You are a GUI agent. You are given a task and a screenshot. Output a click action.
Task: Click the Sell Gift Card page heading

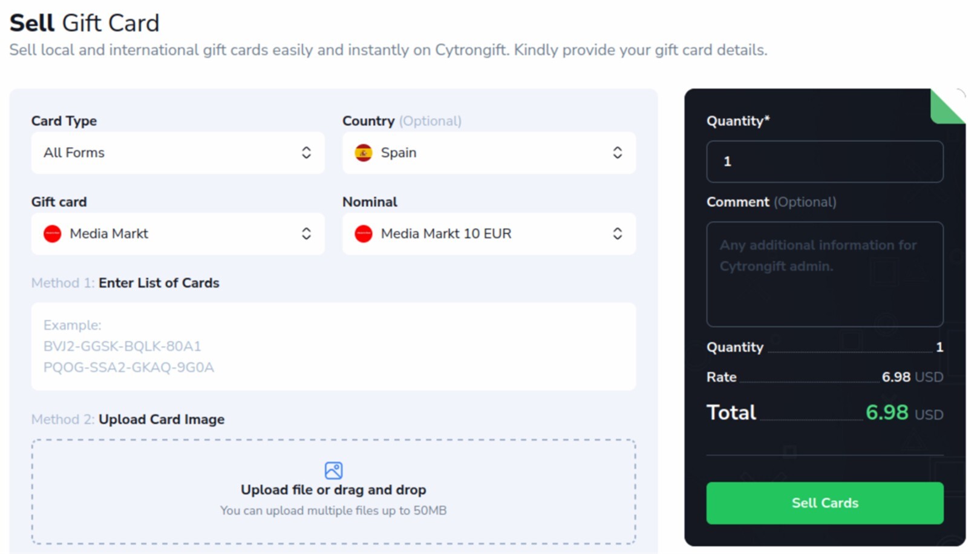pyautogui.click(x=84, y=22)
